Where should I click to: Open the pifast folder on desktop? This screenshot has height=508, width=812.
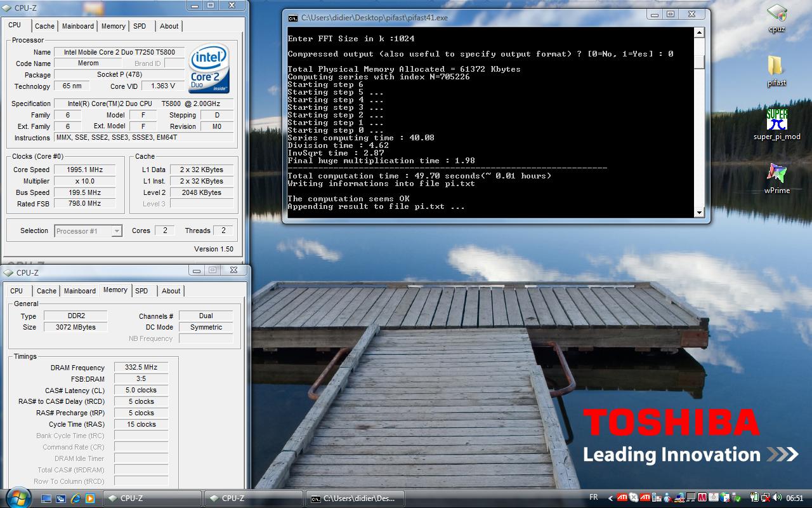(x=776, y=67)
